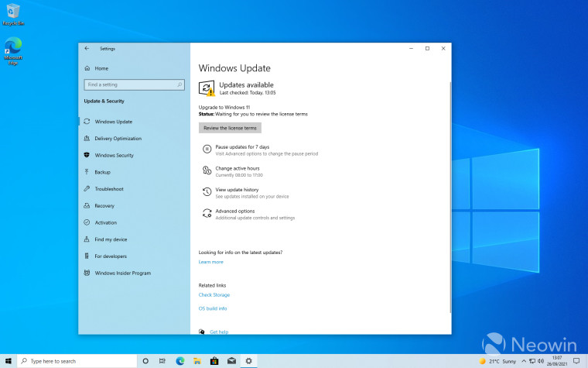The image size is (588, 368).
Task: Open the Recycle Bin desktop icon
Action: [x=13, y=14]
